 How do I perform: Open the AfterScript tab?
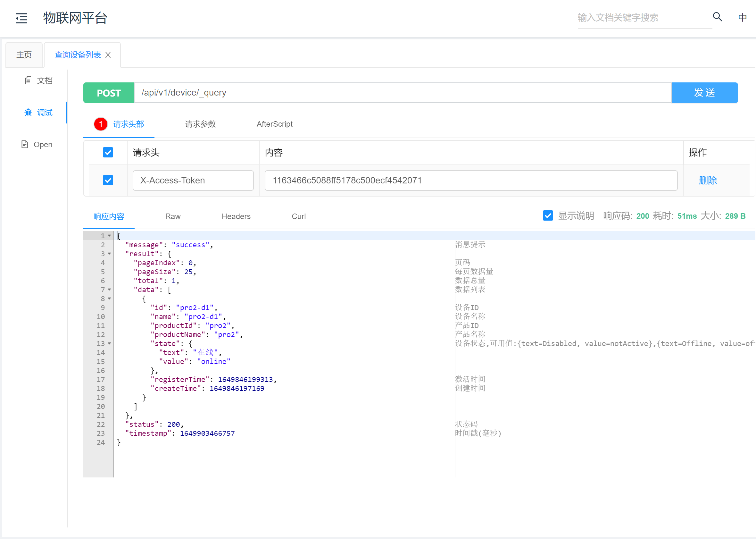point(274,124)
